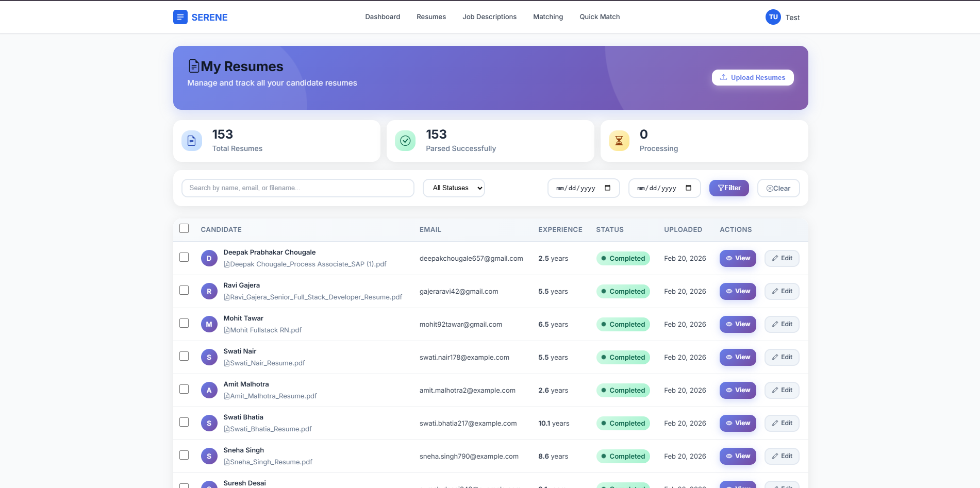The height and width of the screenshot is (488, 980).
Task: Click the SERENE logo icon
Action: coord(180,17)
